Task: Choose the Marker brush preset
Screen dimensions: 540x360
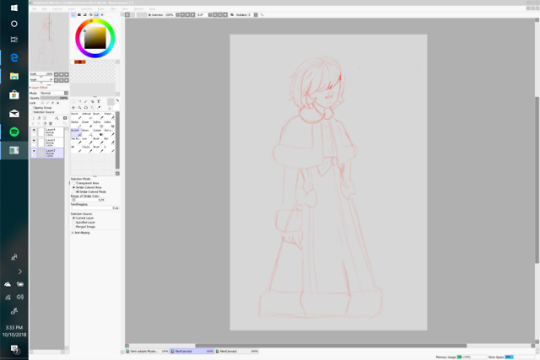Action: click(76, 124)
